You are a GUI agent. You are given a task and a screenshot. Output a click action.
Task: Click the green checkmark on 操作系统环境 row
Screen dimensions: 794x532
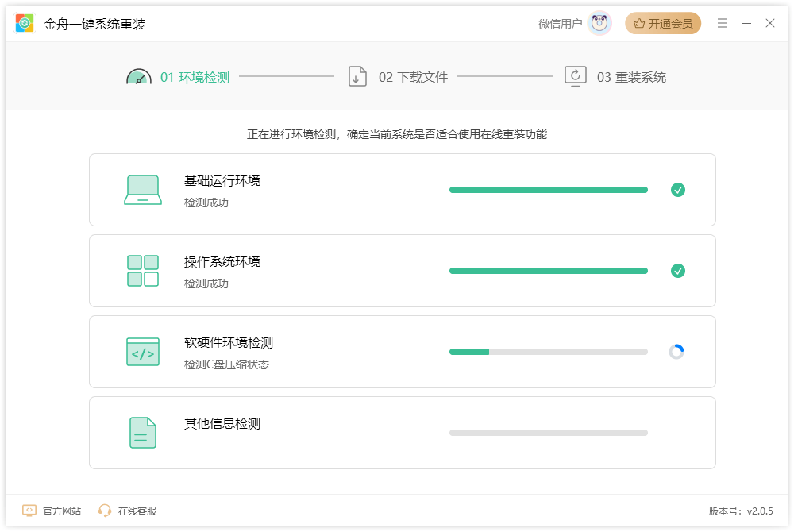678,270
